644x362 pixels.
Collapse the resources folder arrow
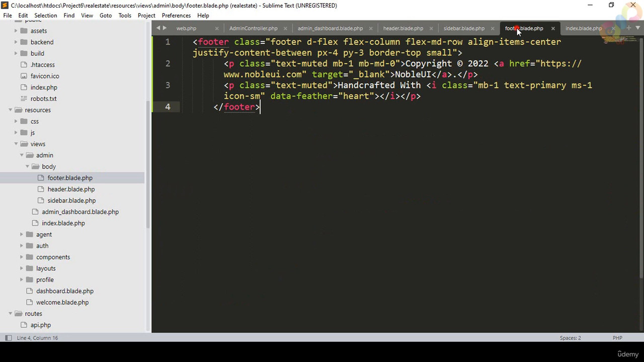11,110
